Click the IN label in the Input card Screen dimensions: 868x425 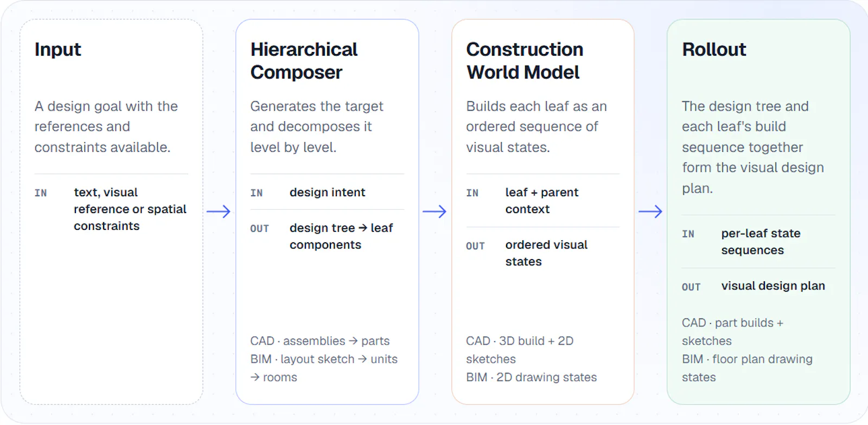(41, 193)
